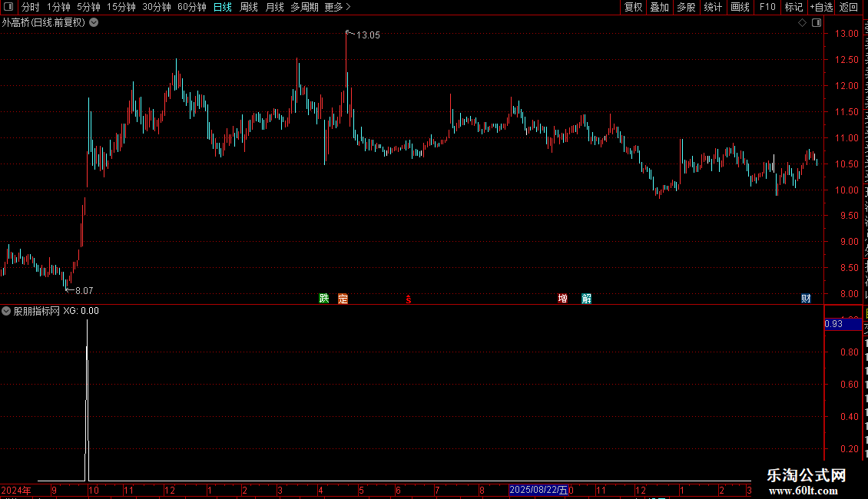Image resolution: width=868 pixels, height=499 pixels.
Task: Click the 返回 back button
Action: coord(849,7)
